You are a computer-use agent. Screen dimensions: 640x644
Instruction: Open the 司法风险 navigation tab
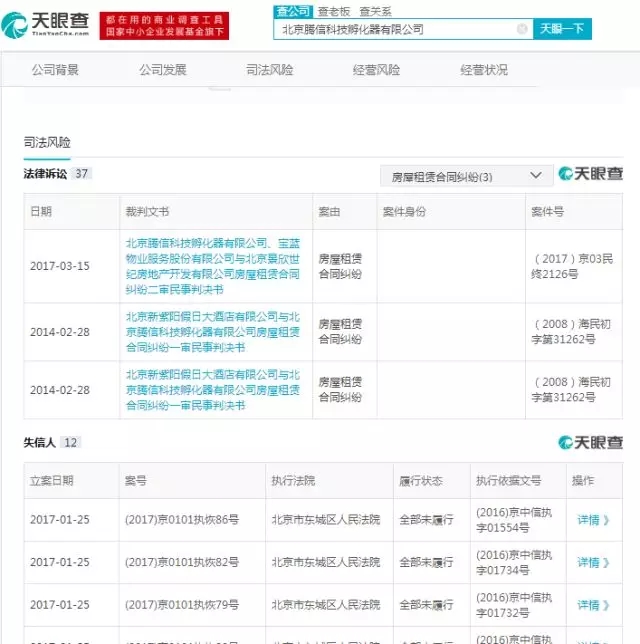(x=269, y=70)
